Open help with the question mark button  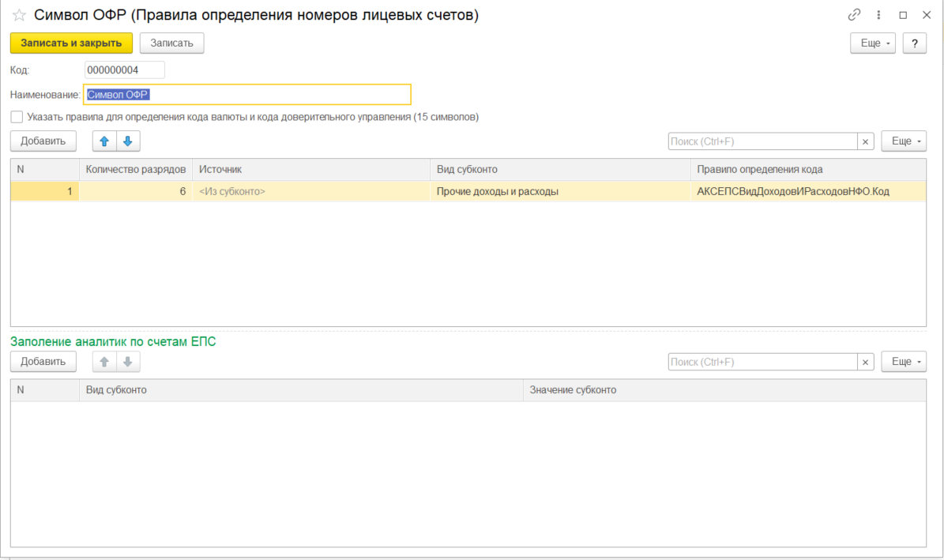(x=914, y=43)
